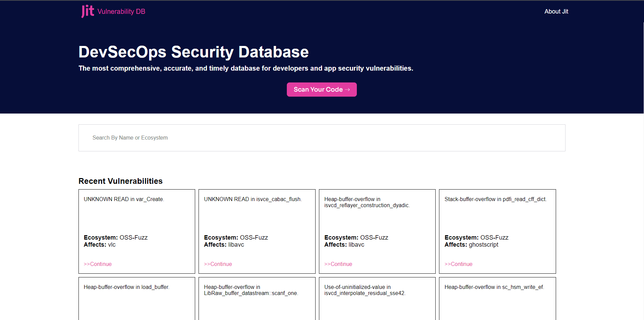Click Ecosystem: OSS-Fuzz in var_Create card
This screenshot has width=644, height=320.
pyautogui.click(x=116, y=238)
